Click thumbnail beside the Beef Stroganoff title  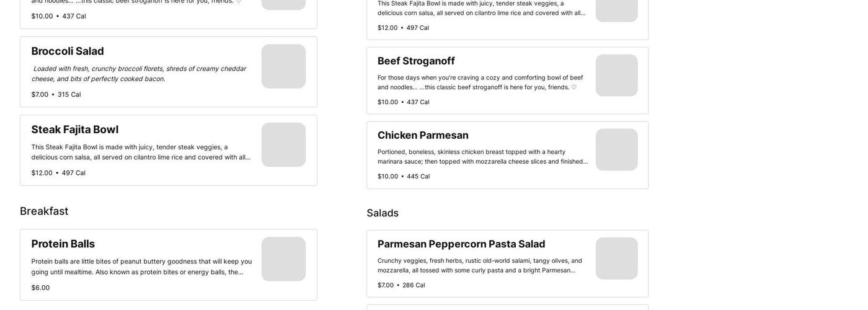(616, 76)
